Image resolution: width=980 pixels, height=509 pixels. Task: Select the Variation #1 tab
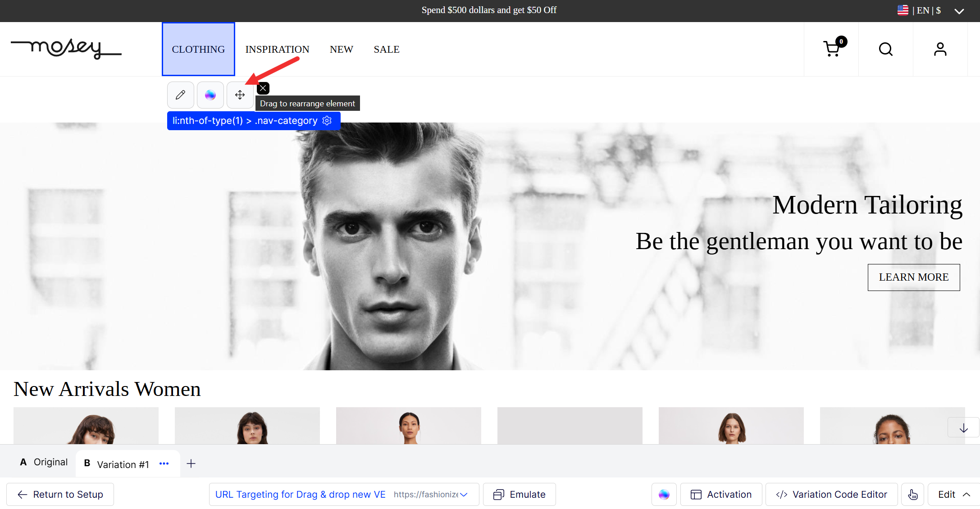point(117,464)
